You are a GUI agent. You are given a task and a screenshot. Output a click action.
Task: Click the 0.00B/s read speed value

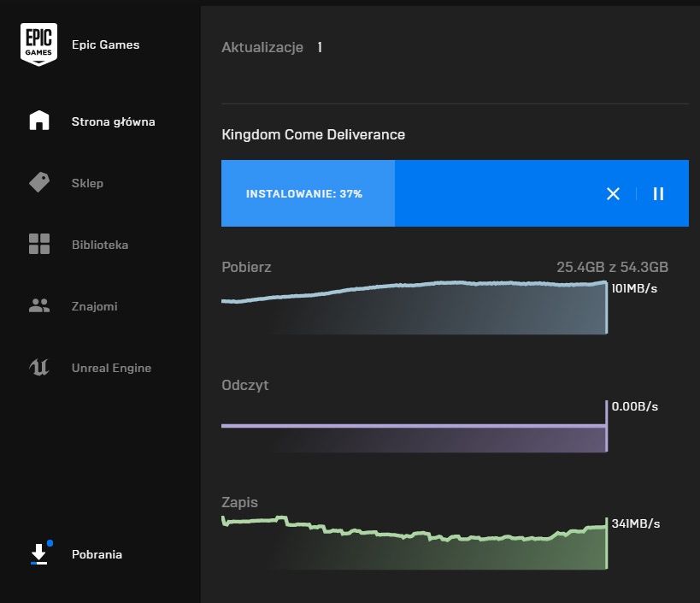634,406
